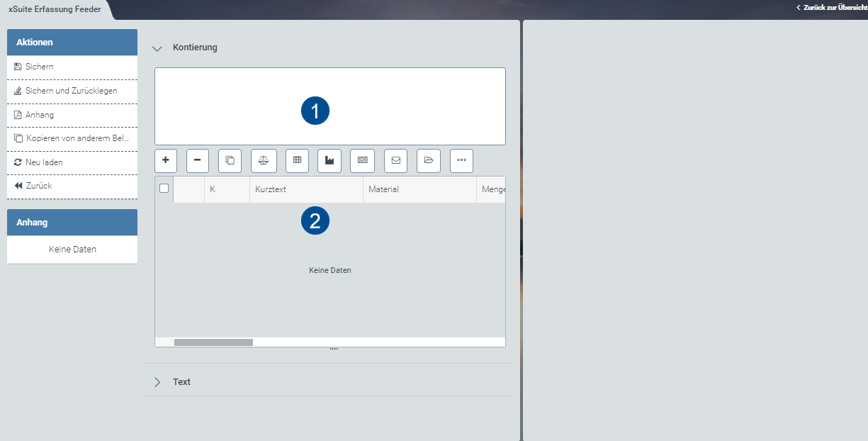The image size is (868, 441).
Task: Collapse the Kontierung section
Action: pos(157,48)
